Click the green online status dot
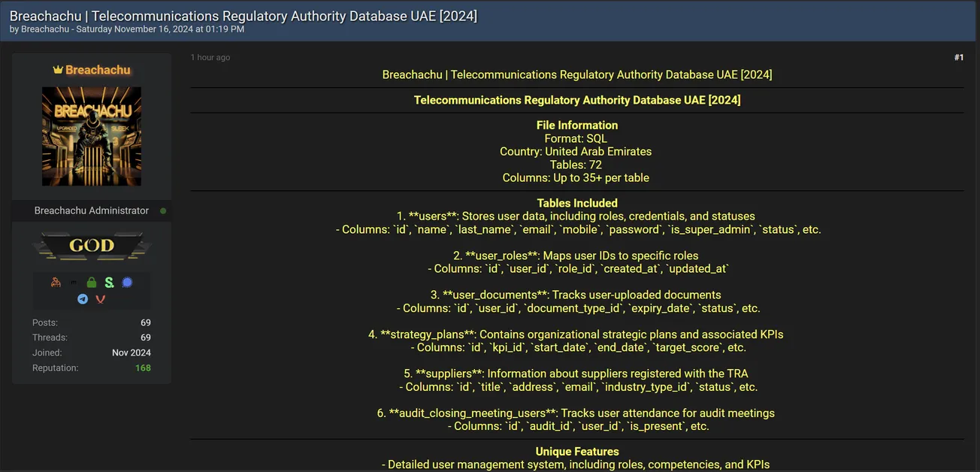The width and height of the screenshot is (980, 472). click(x=163, y=210)
